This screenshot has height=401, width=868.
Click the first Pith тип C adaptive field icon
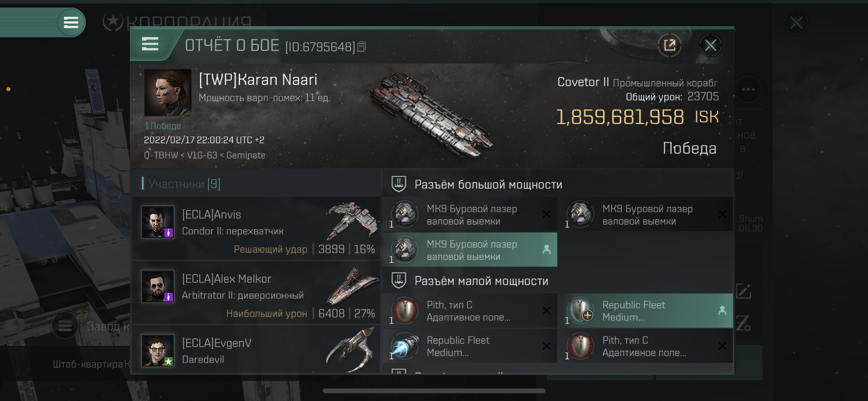405,311
